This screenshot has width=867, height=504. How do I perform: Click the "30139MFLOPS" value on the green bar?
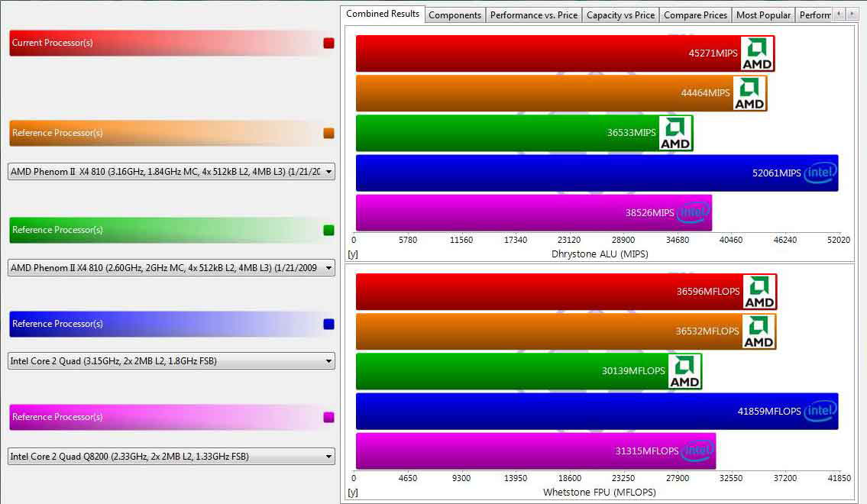pyautogui.click(x=633, y=371)
